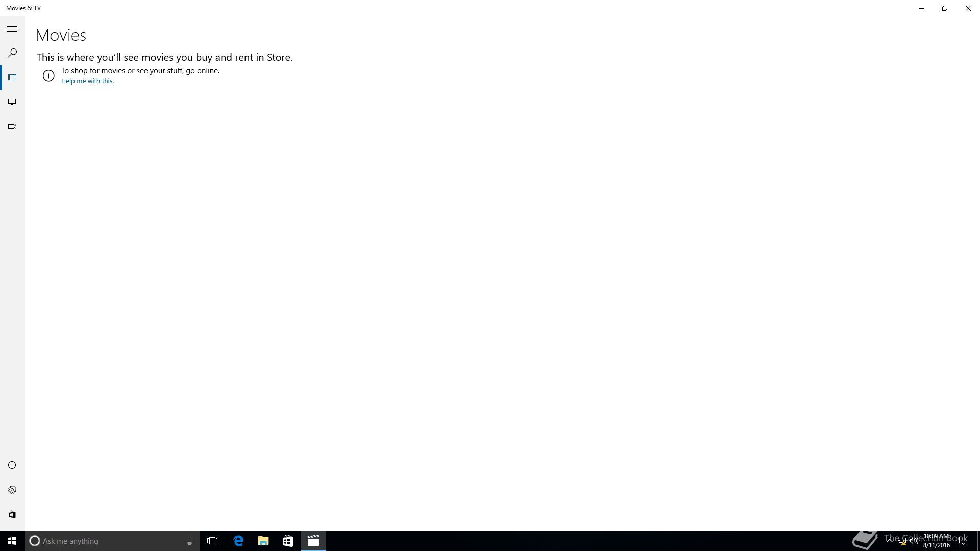Close the Movies & TV window

(x=968, y=8)
